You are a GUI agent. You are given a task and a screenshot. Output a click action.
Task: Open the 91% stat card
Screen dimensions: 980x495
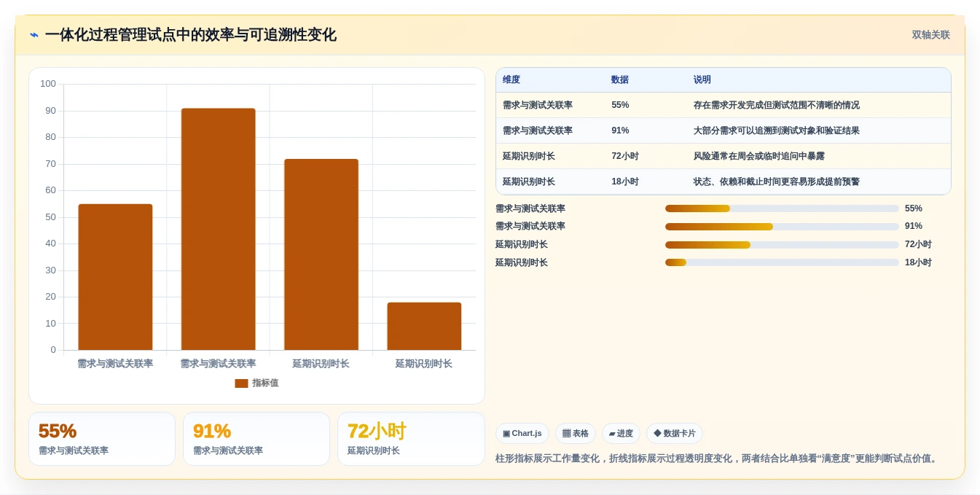pos(256,439)
